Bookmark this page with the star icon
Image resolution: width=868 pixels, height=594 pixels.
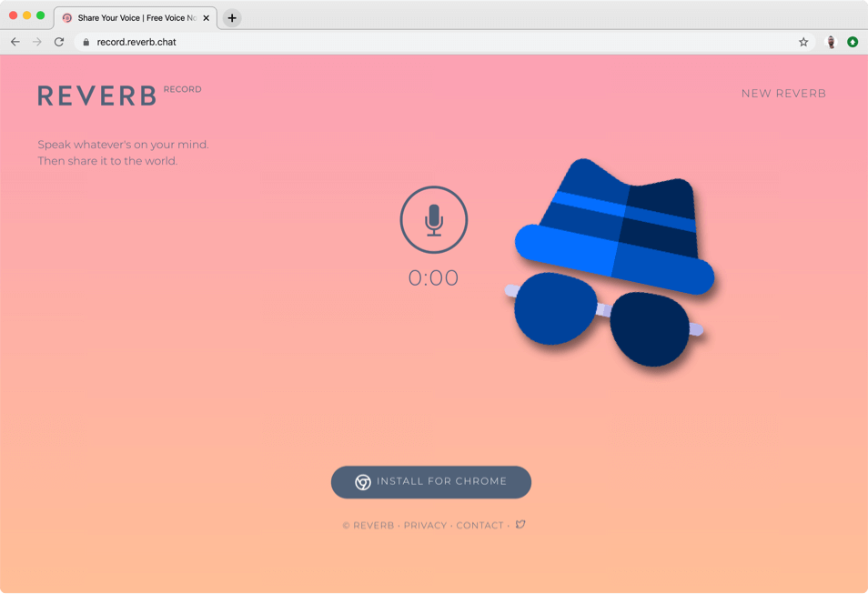click(x=803, y=42)
